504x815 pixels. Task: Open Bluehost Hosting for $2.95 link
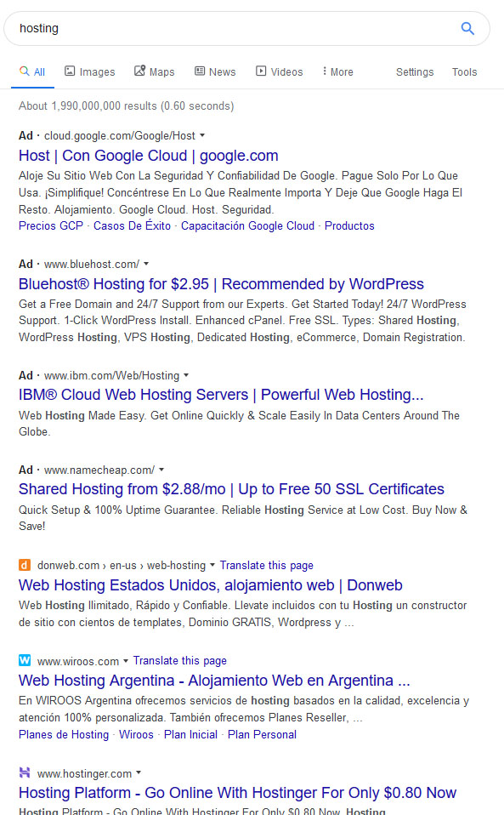(221, 284)
